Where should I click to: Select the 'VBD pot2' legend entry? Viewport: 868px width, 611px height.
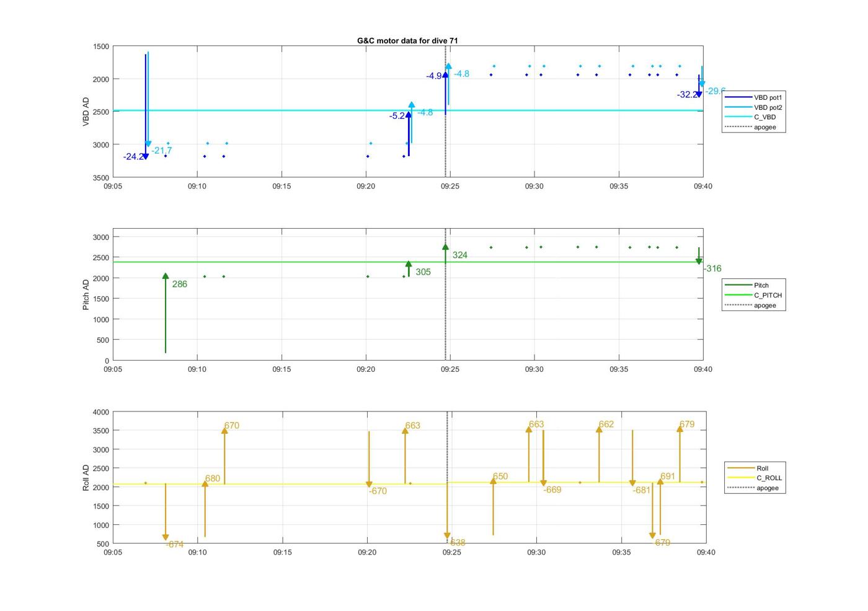click(x=754, y=107)
